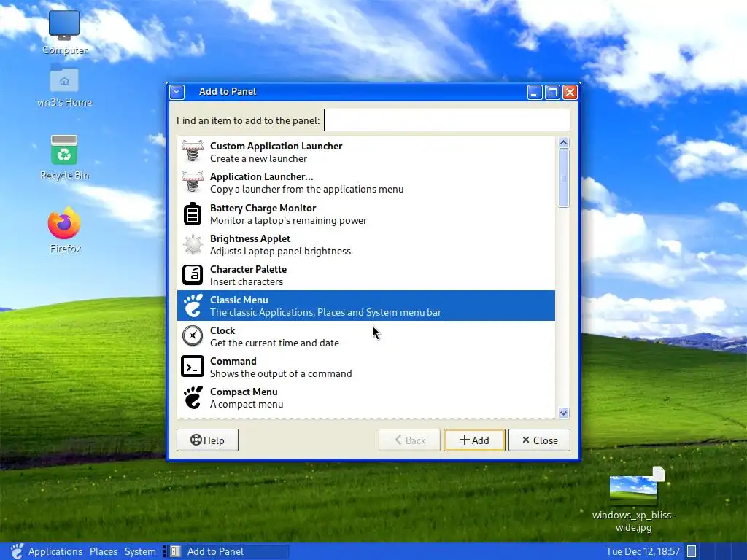
Task: Click the MATE foot logo in the bottom panel
Action: point(17,551)
